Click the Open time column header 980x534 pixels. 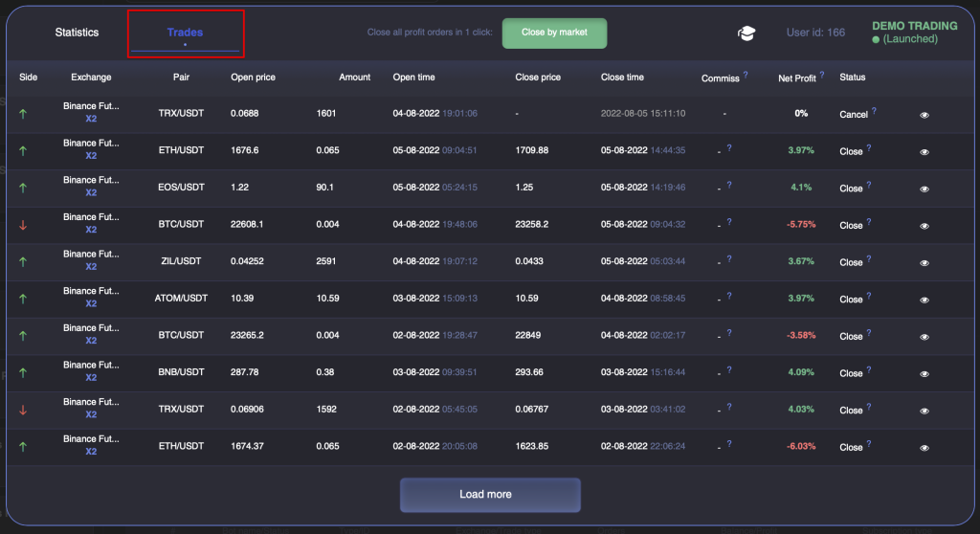point(413,77)
